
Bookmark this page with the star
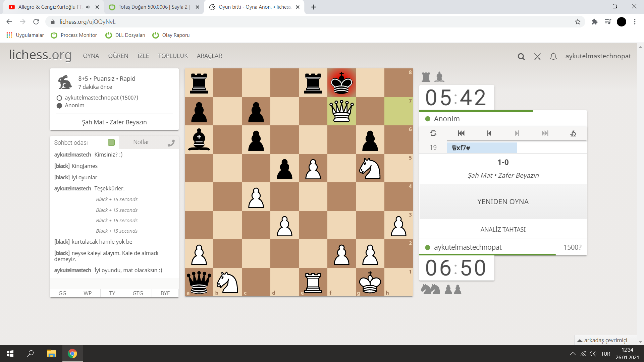coord(578,22)
